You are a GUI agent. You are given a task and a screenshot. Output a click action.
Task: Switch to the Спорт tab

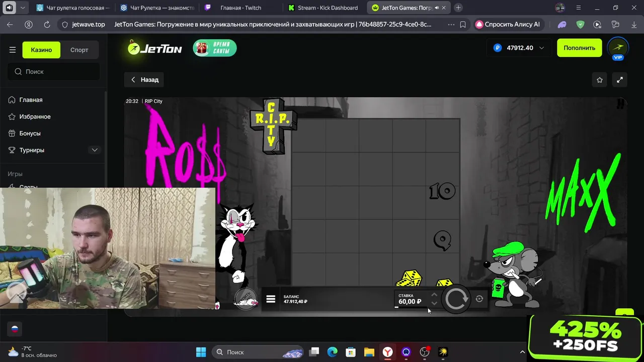click(79, 50)
